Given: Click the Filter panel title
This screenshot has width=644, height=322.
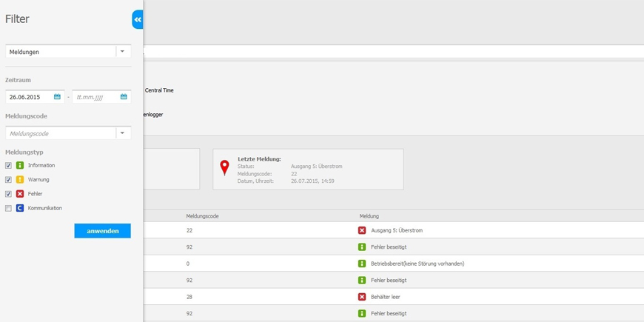Looking at the screenshot, I should 17,19.
